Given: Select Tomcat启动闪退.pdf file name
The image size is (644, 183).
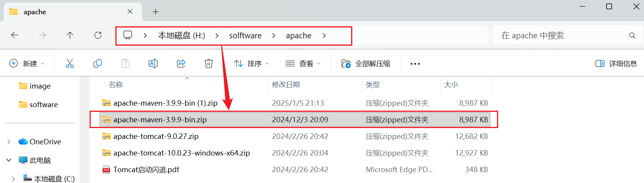Looking at the screenshot, I should coord(146,169).
